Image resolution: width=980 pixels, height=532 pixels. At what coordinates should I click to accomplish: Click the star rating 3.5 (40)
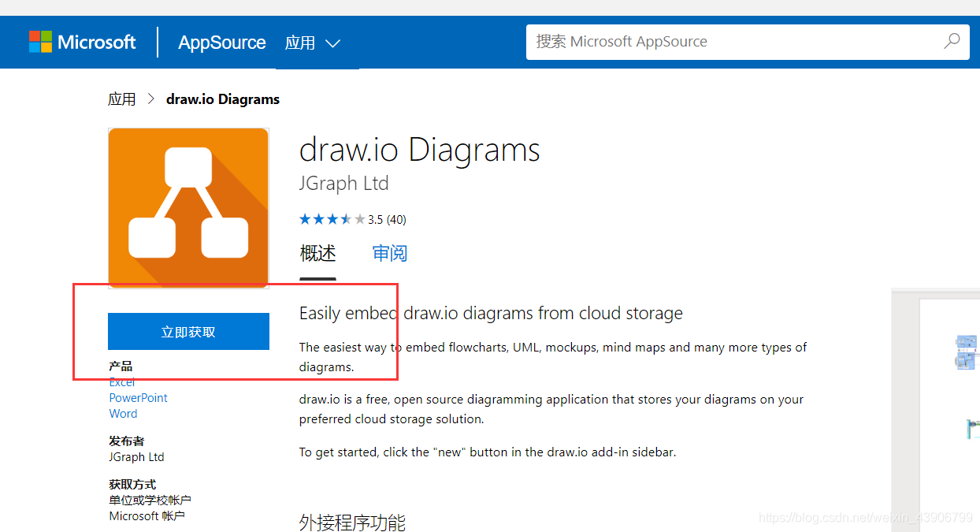pos(353,219)
